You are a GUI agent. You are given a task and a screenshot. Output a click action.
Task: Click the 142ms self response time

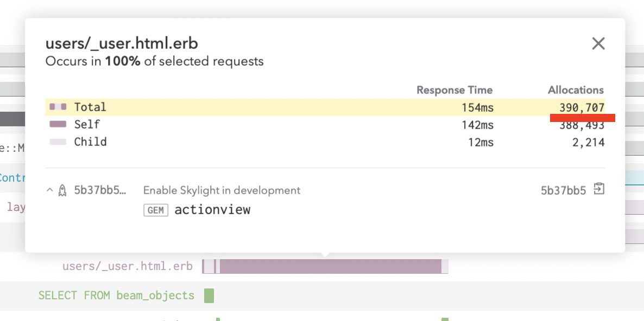click(477, 125)
